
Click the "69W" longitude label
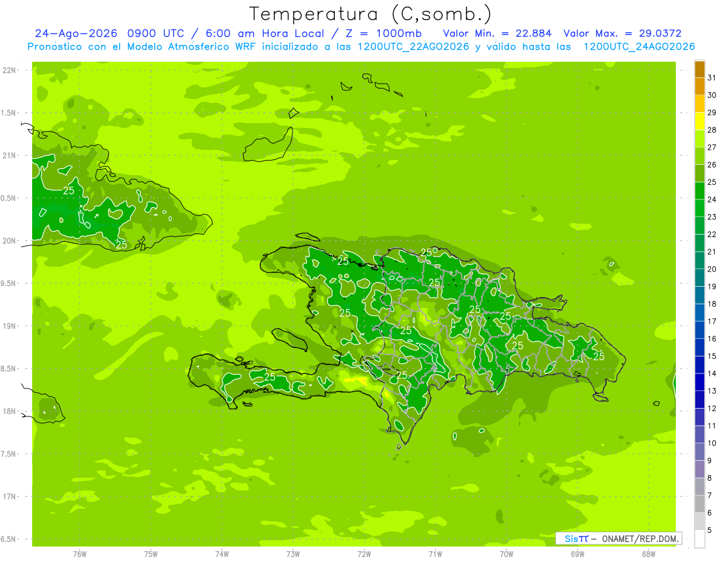pos(578,554)
